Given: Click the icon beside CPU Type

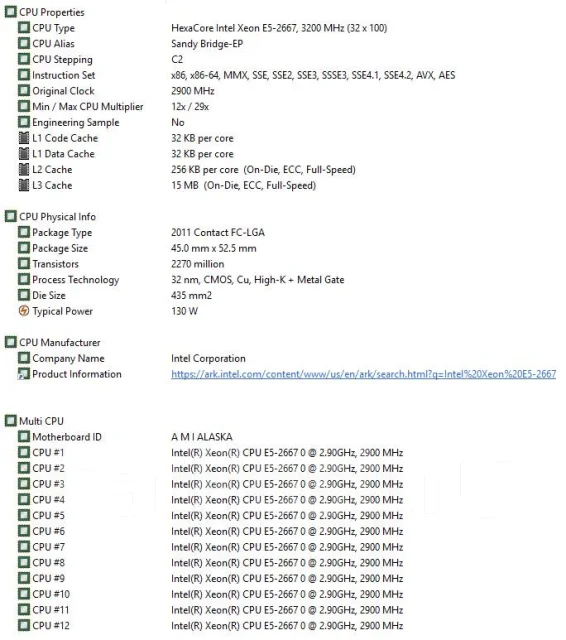Looking at the screenshot, I should [24, 28].
